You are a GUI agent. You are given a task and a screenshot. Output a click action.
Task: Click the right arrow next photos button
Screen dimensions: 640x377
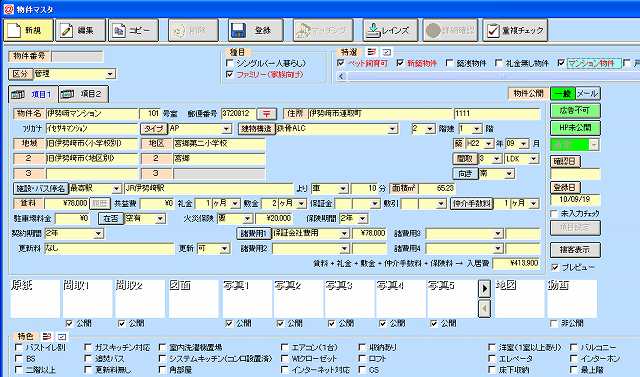click(x=484, y=288)
